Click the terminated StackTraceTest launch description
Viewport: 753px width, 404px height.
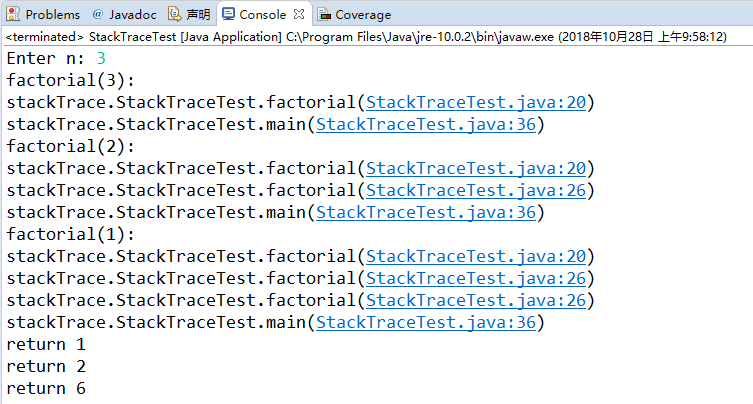click(366, 37)
